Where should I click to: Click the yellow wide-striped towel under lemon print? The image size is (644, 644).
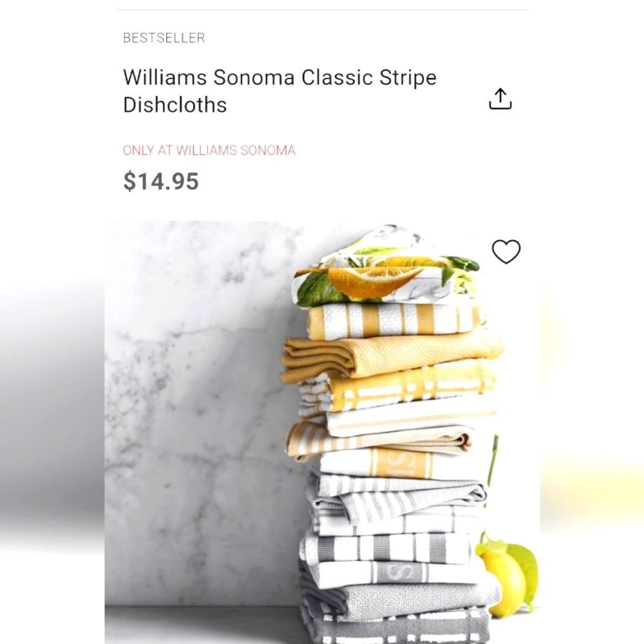[x=394, y=320]
